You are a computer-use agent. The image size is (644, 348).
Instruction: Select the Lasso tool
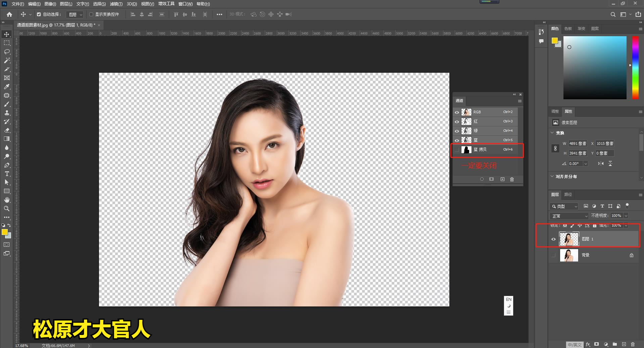[7, 52]
